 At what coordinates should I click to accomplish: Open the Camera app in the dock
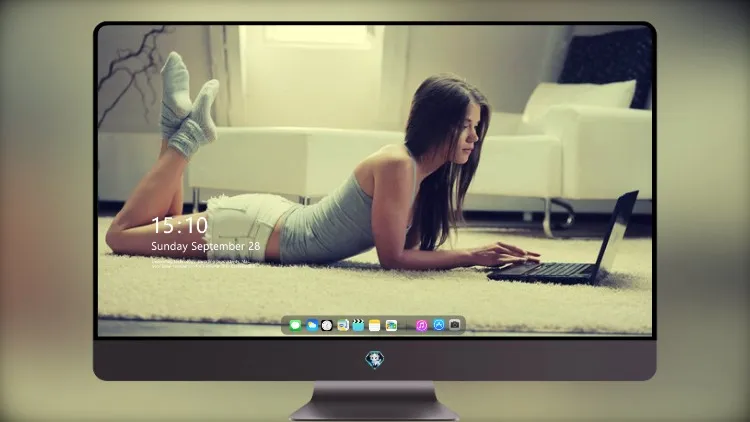455,325
